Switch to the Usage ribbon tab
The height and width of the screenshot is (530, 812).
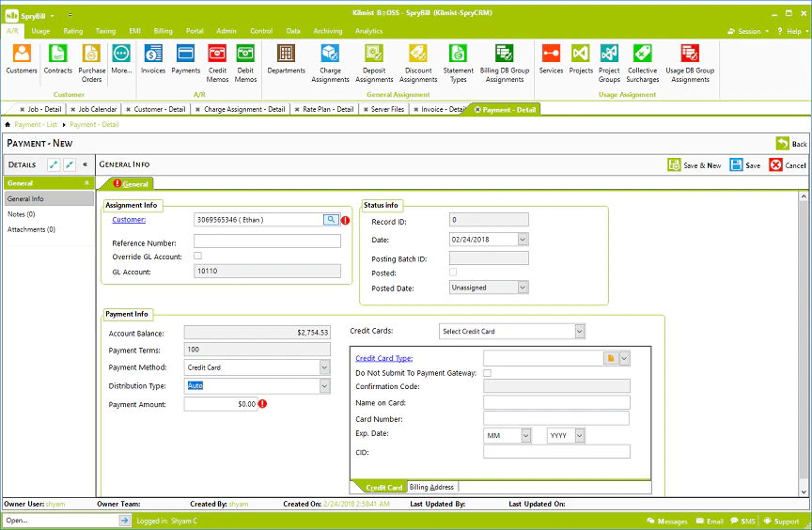pyautogui.click(x=40, y=31)
